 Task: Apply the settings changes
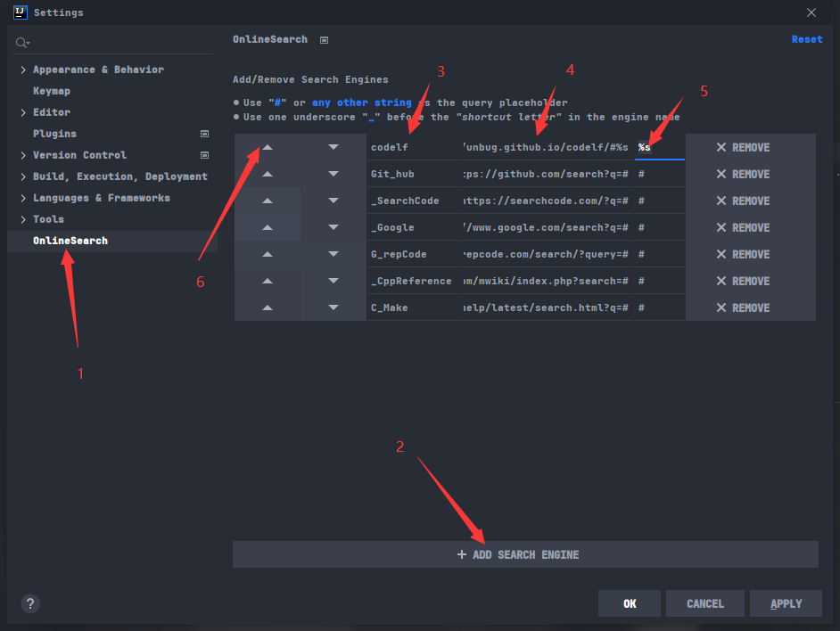(786, 603)
